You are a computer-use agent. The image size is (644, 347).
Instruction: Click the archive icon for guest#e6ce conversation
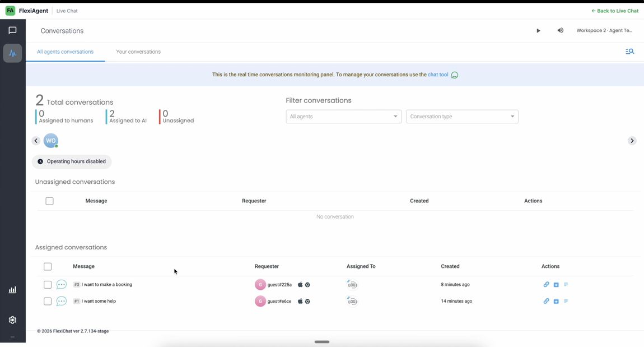pyautogui.click(x=556, y=302)
